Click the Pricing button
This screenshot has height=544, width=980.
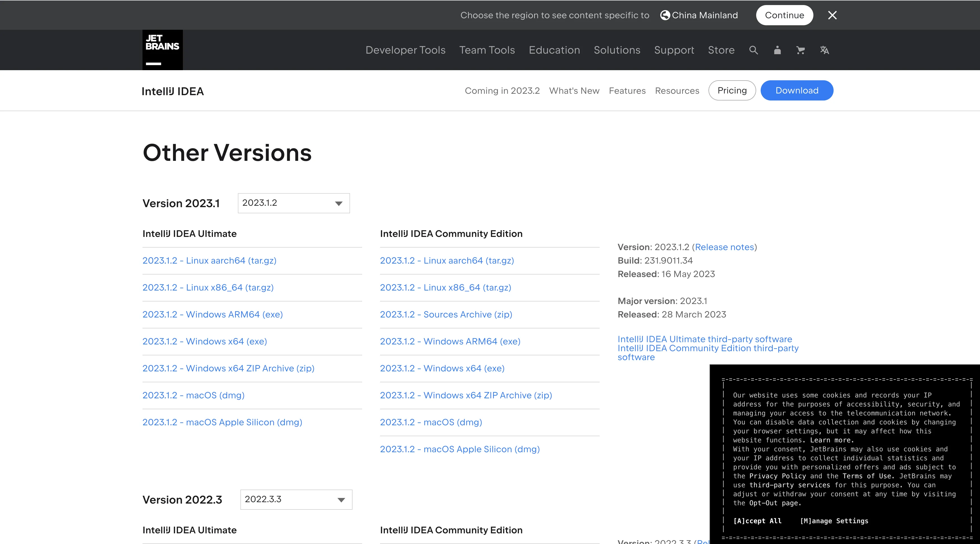731,91
